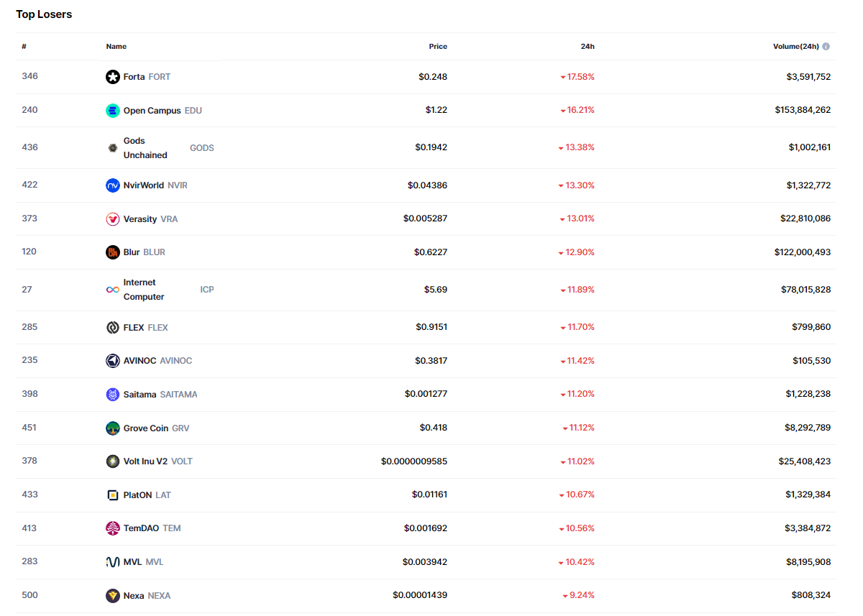This screenshot has width=863, height=616.
Task: Sort by the Name column header
Action: click(x=117, y=47)
